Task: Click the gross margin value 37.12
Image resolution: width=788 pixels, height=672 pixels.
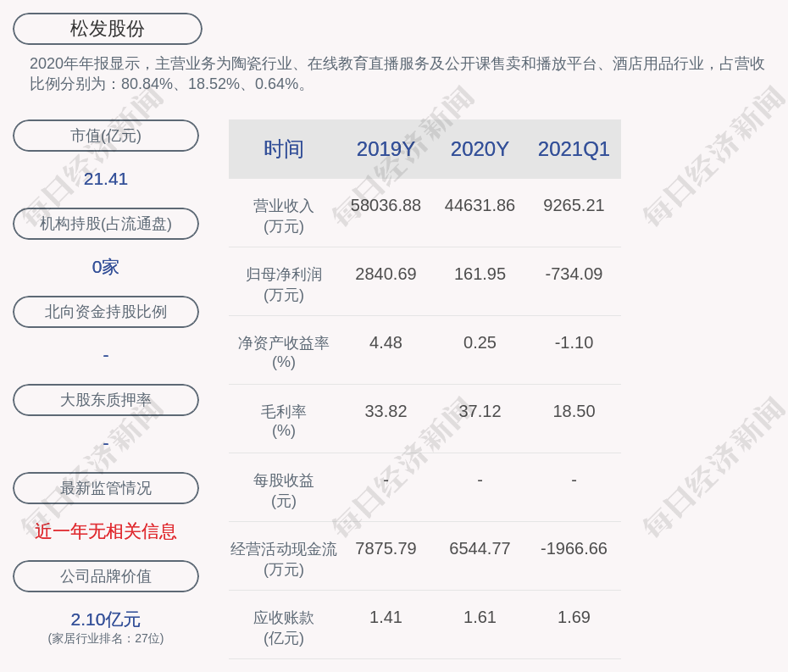Action: coord(480,412)
